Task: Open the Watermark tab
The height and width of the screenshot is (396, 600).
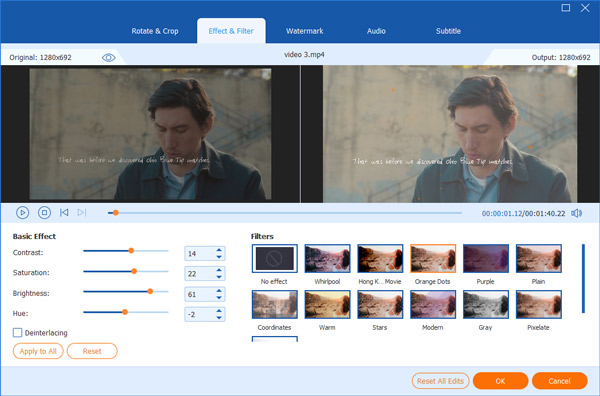Action: click(x=305, y=31)
